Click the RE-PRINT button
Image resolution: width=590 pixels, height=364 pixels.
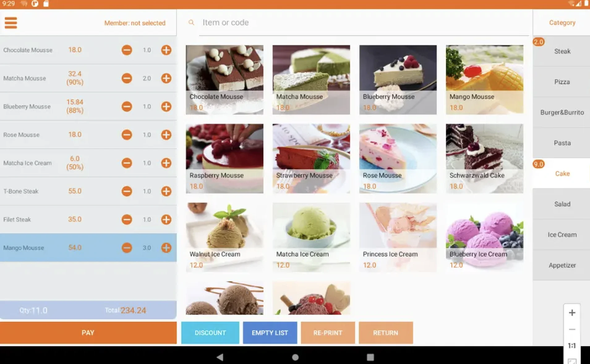coord(328,333)
